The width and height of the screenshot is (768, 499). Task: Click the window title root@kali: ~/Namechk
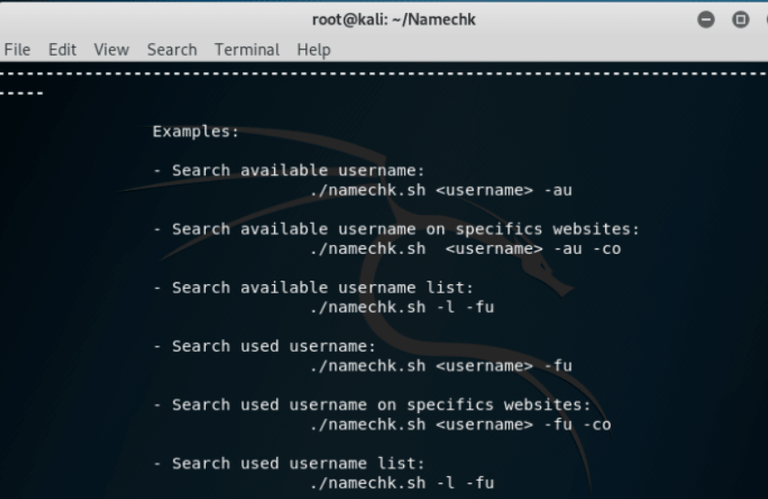[394, 20]
